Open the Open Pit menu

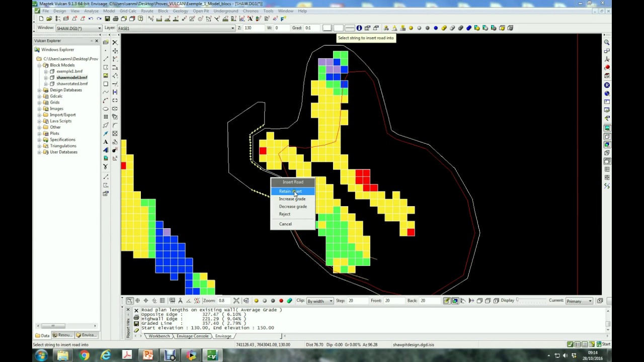coord(201,11)
